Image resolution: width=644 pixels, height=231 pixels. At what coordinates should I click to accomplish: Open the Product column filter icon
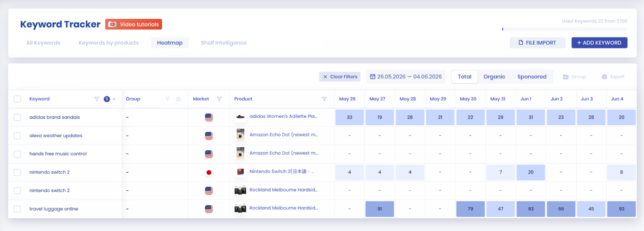[324, 99]
